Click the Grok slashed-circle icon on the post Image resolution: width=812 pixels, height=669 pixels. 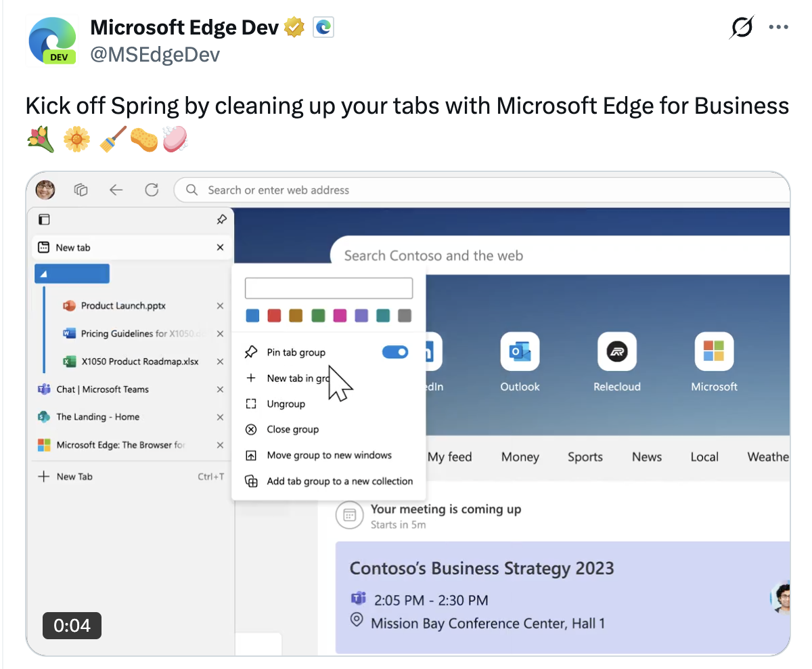(742, 28)
